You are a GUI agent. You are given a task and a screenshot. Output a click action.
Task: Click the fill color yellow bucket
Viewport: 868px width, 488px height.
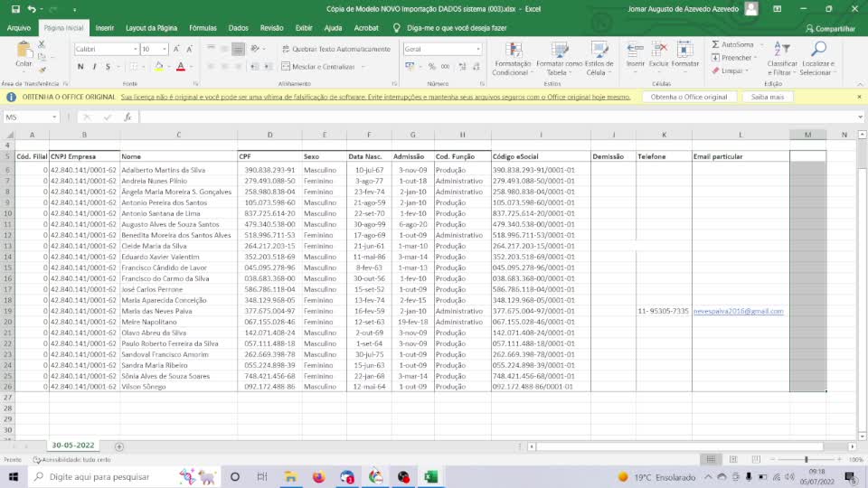[158, 66]
